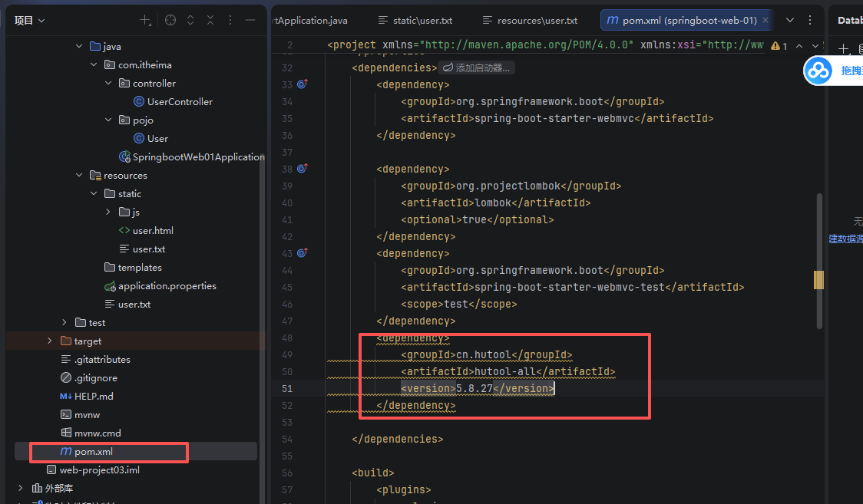
Task: Switch to resources\user.txt tab
Action: tap(530, 21)
